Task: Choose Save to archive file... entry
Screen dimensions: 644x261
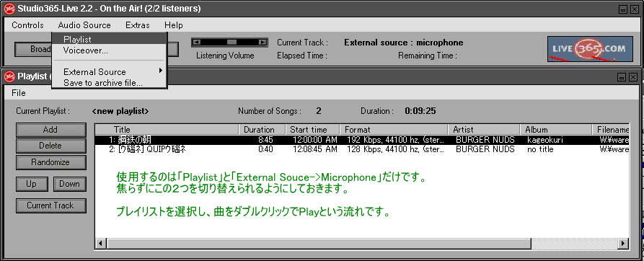Action: tap(109, 83)
